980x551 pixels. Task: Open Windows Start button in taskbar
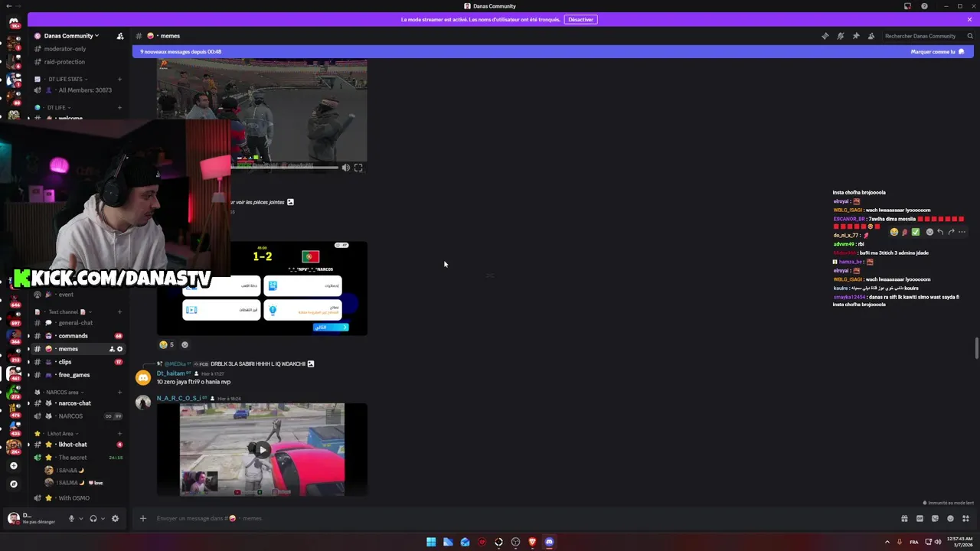431,542
